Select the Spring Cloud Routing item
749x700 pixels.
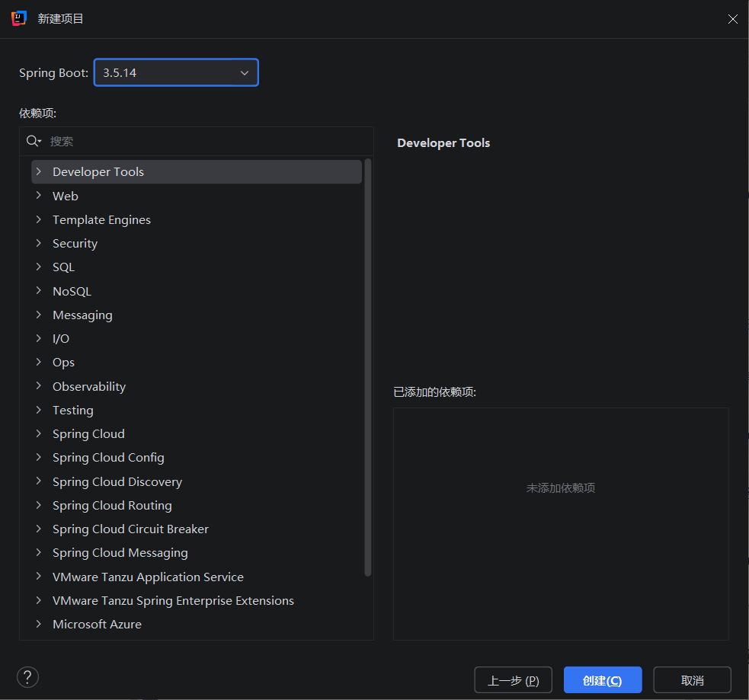pyautogui.click(x=112, y=506)
